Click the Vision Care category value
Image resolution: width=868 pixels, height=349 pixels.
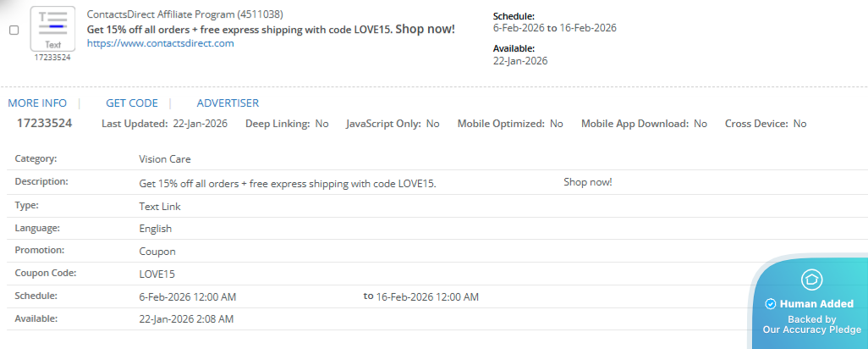(x=165, y=158)
